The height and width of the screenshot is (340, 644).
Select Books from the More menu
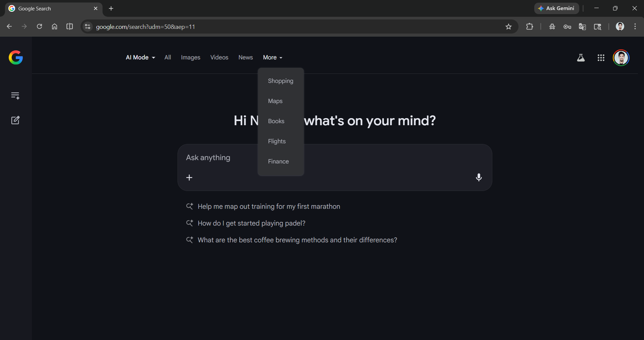pos(281,121)
